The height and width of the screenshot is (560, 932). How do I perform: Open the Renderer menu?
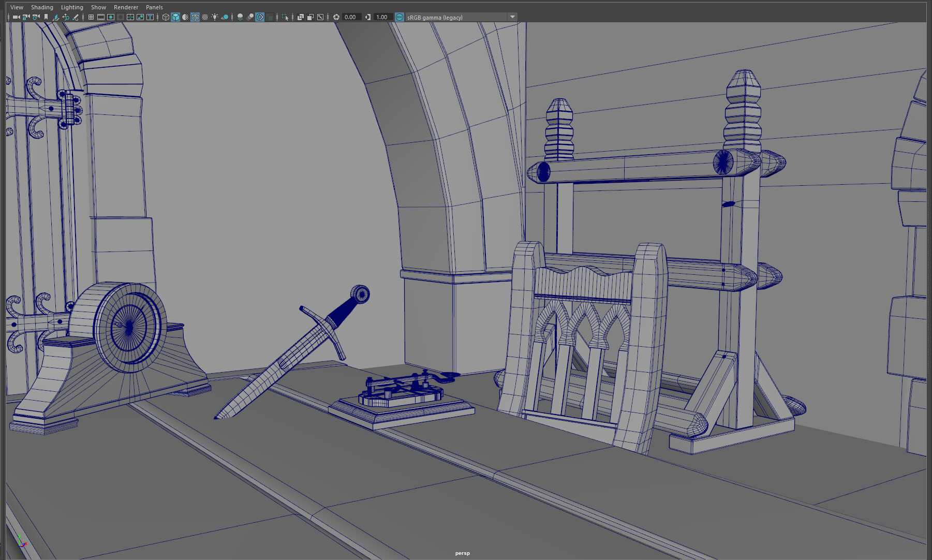(x=125, y=7)
